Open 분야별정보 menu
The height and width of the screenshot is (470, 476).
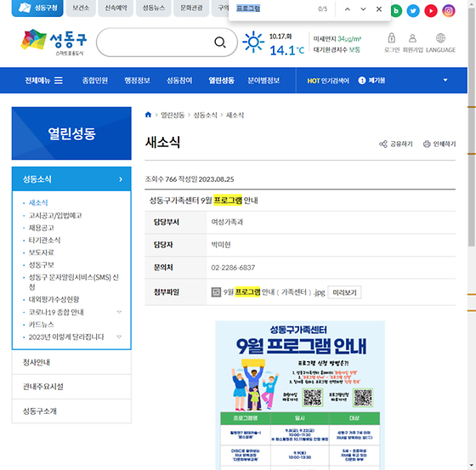click(263, 81)
